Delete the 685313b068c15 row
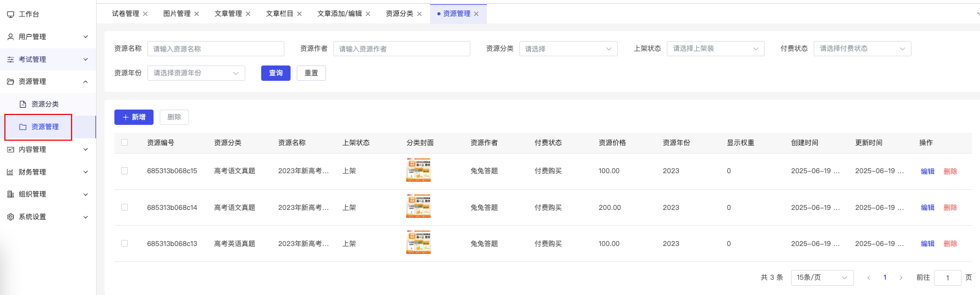 coord(950,171)
